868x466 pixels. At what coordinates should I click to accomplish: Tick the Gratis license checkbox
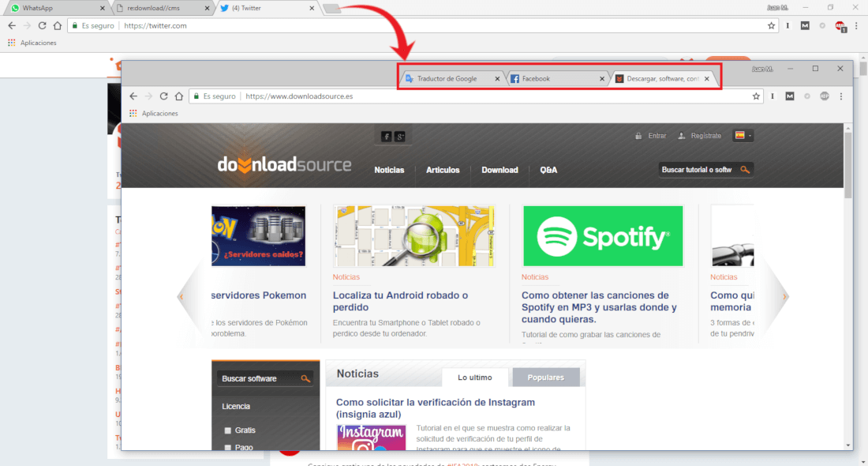227,430
